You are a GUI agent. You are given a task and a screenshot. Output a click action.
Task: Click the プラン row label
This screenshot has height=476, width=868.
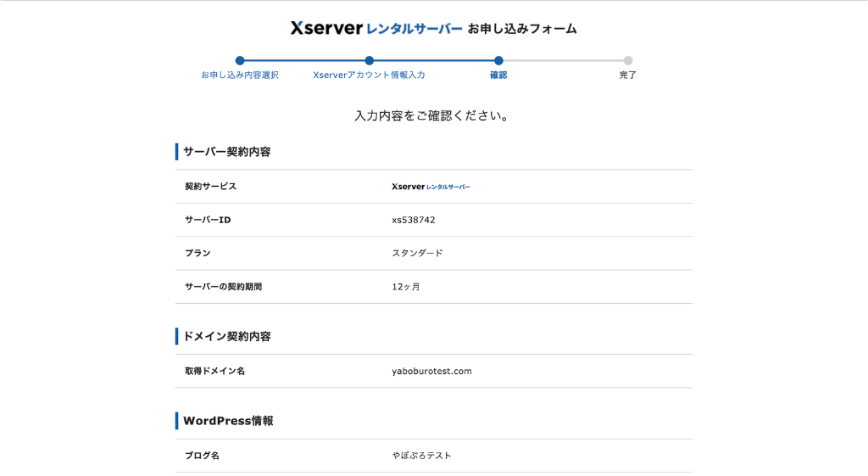click(x=198, y=253)
